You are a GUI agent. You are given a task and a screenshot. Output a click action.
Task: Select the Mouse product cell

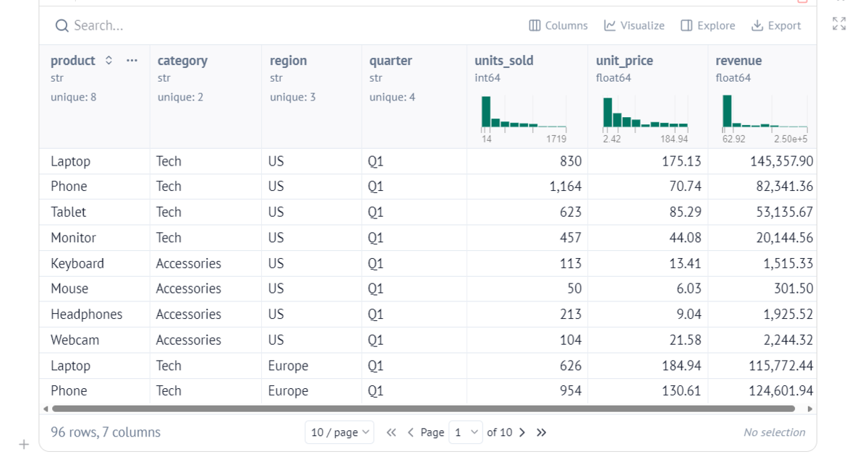95,288
